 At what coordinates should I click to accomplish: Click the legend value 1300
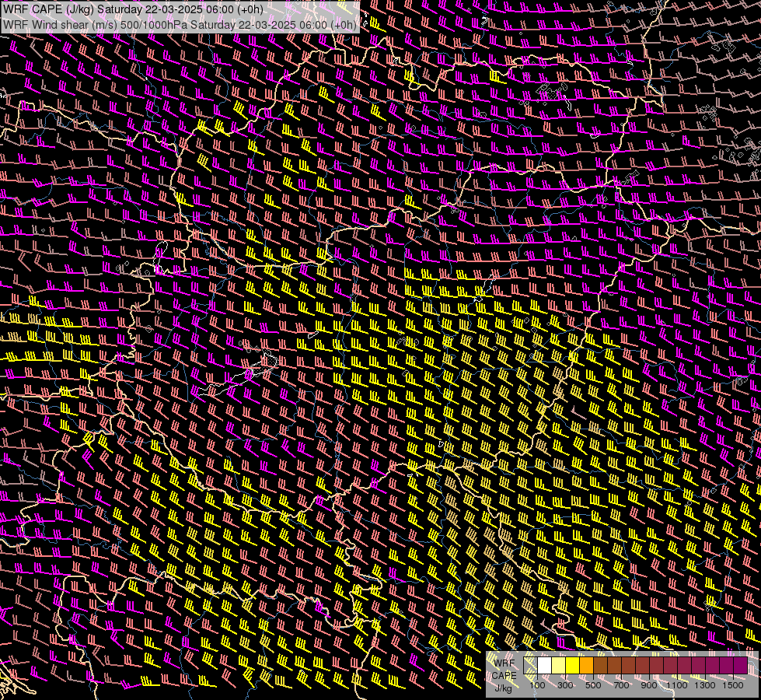coord(705,685)
